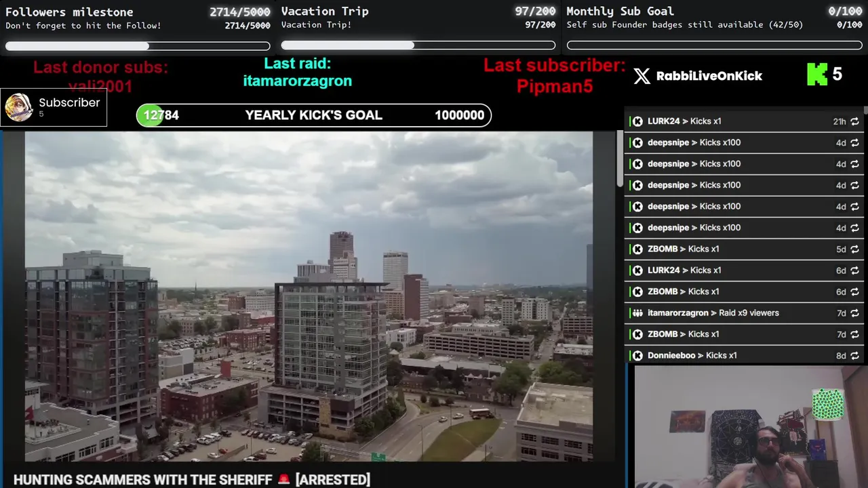
Task: Click the Monthly Sub Goal progress bar
Action: pyautogui.click(x=715, y=45)
